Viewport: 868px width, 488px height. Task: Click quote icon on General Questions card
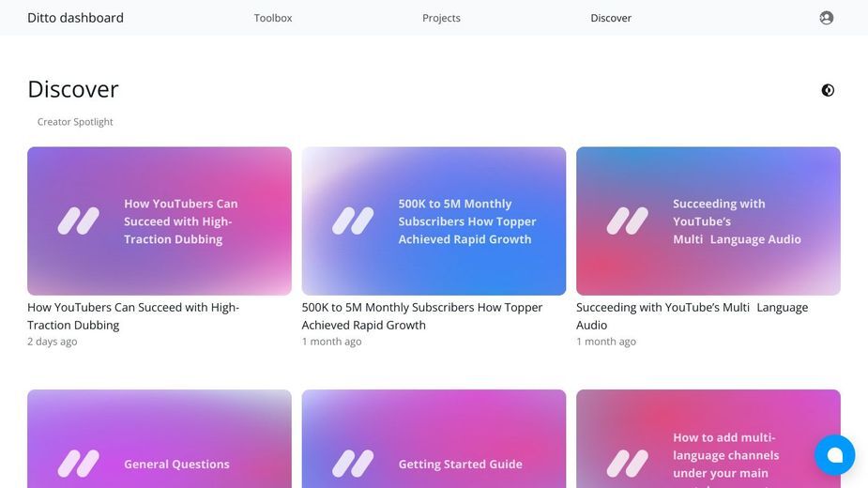point(79,464)
